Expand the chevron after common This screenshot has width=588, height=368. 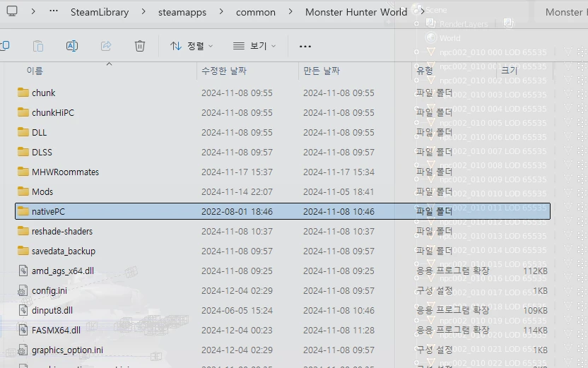(x=290, y=11)
